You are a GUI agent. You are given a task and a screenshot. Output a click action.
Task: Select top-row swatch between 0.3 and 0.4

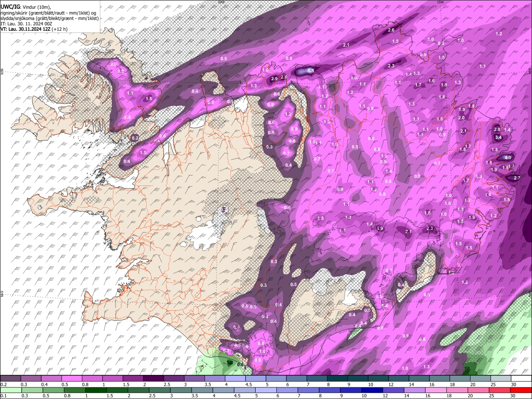click(x=31, y=379)
